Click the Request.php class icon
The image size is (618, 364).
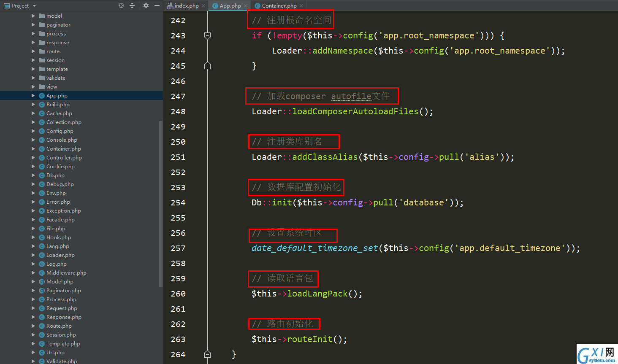click(x=42, y=308)
